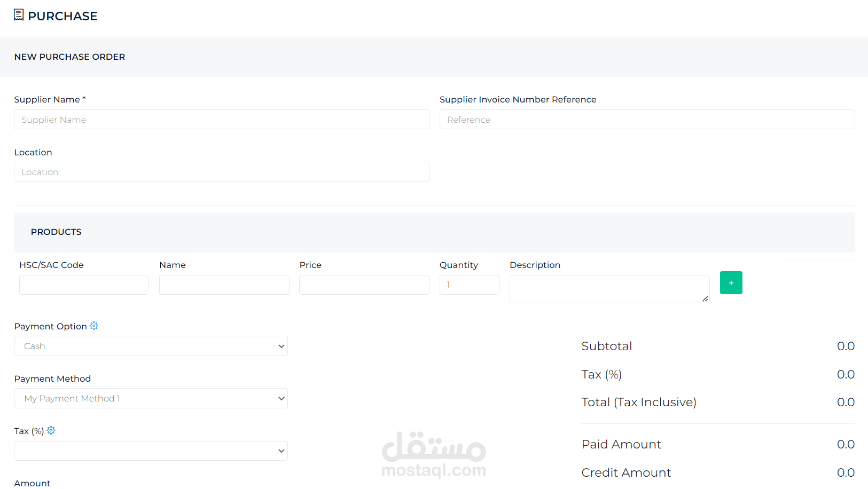Click the PRODUCTS section header
868x489 pixels.
click(x=56, y=232)
